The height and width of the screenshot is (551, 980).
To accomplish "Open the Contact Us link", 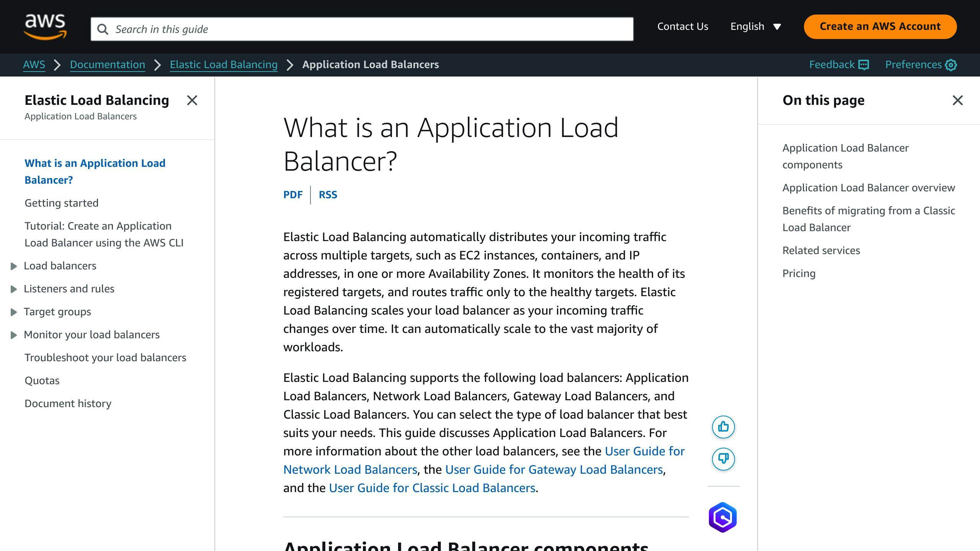I will (683, 26).
